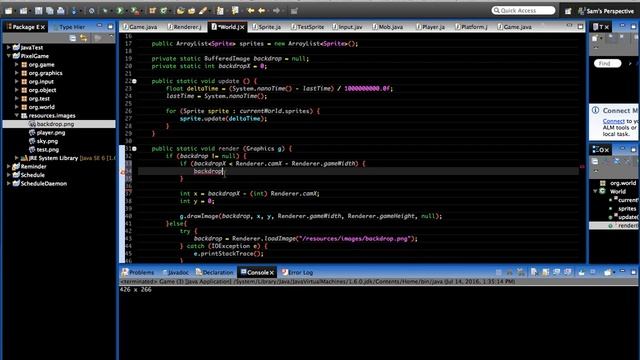
Task: Click the Open Perspective icon
Action: coord(568,11)
